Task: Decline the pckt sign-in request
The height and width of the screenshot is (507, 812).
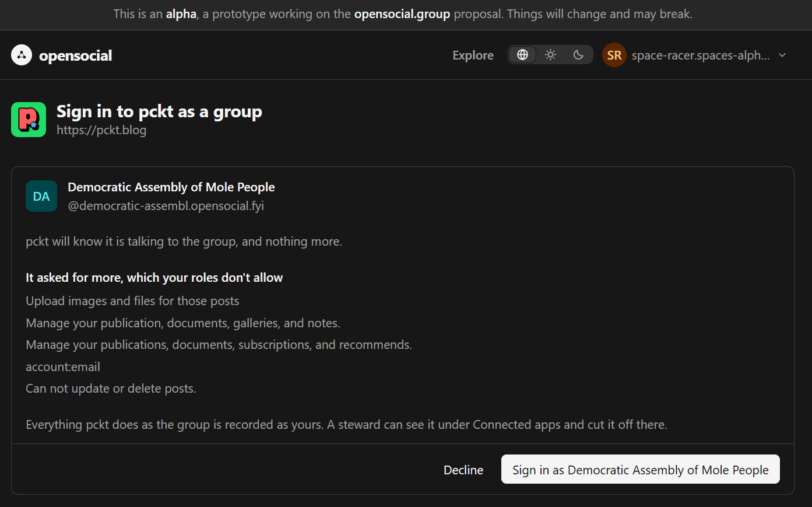Action: click(x=463, y=470)
